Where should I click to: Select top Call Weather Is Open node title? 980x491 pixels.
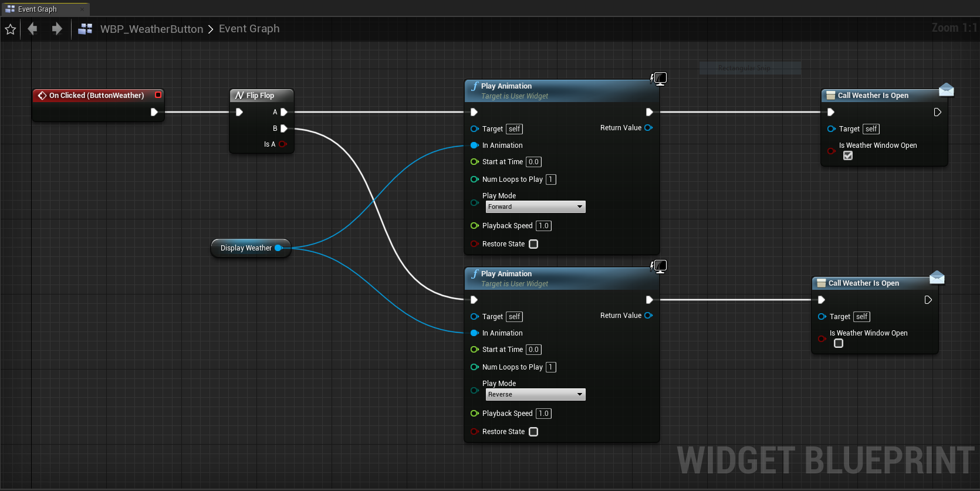point(873,96)
